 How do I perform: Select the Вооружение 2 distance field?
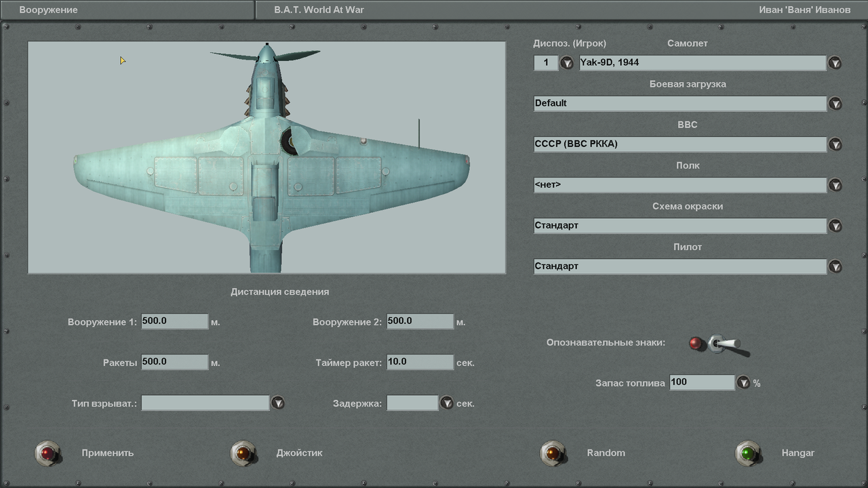pos(420,321)
